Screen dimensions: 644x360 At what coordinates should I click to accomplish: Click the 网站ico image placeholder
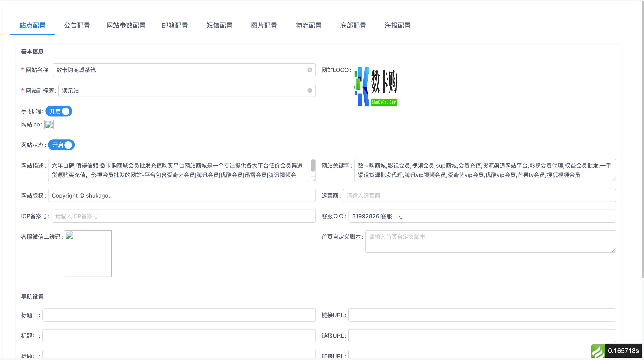(x=49, y=124)
